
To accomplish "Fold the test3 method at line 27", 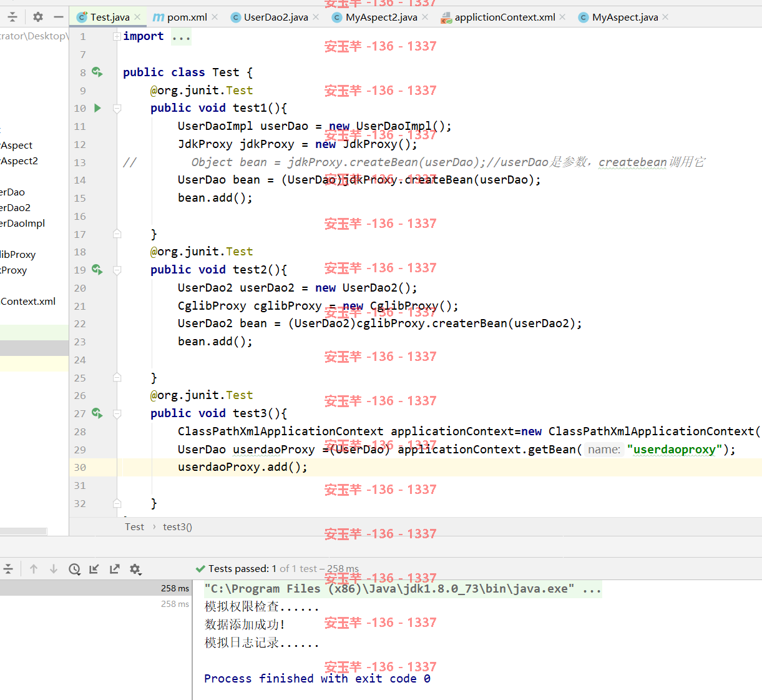I will click(117, 413).
